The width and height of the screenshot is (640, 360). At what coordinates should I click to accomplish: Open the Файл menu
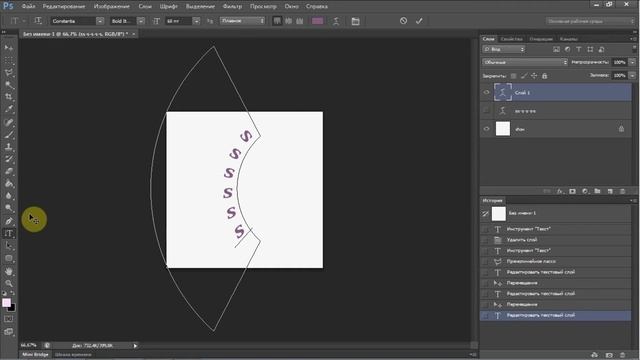(x=28, y=6)
